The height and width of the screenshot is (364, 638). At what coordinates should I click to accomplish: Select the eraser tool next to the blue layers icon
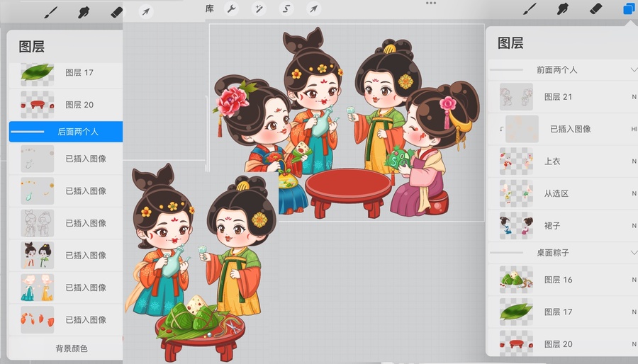(595, 8)
